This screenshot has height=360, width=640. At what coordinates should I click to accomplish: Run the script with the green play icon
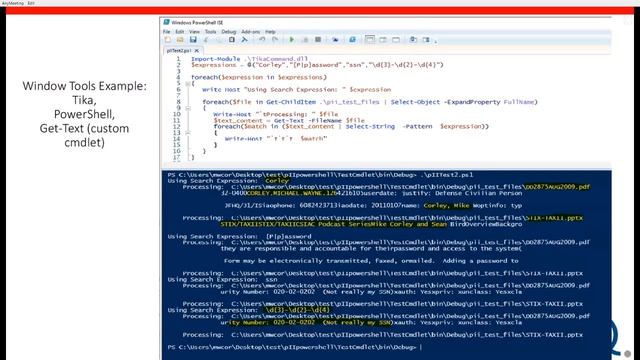click(x=291, y=40)
